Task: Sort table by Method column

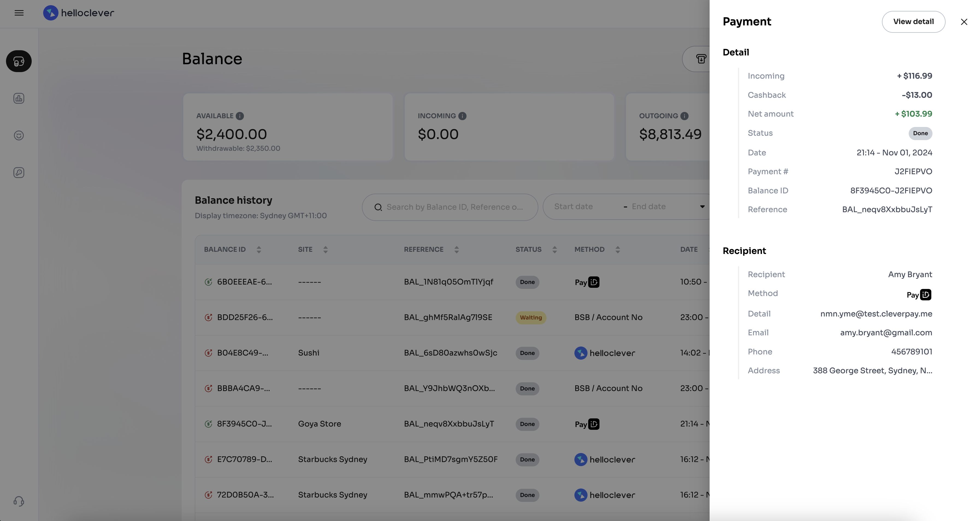Action: (x=618, y=250)
